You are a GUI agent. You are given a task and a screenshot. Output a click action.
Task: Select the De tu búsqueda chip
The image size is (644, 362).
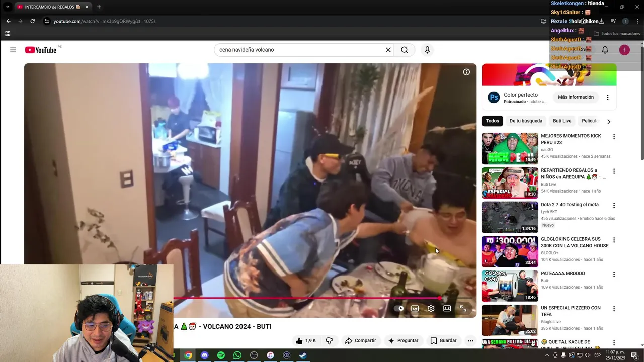526,121
